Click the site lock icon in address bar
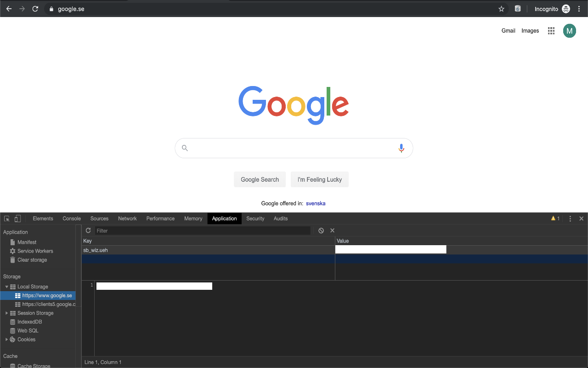 click(51, 9)
